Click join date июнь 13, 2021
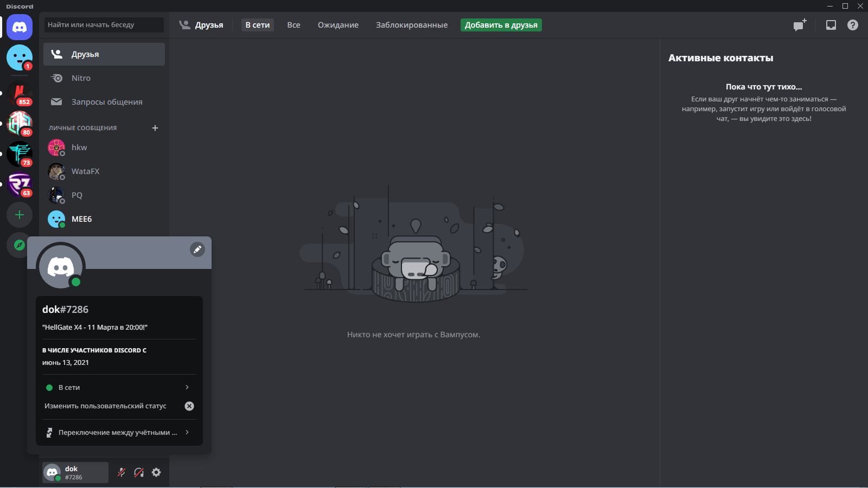Viewport: 868px width, 488px height. click(66, 363)
